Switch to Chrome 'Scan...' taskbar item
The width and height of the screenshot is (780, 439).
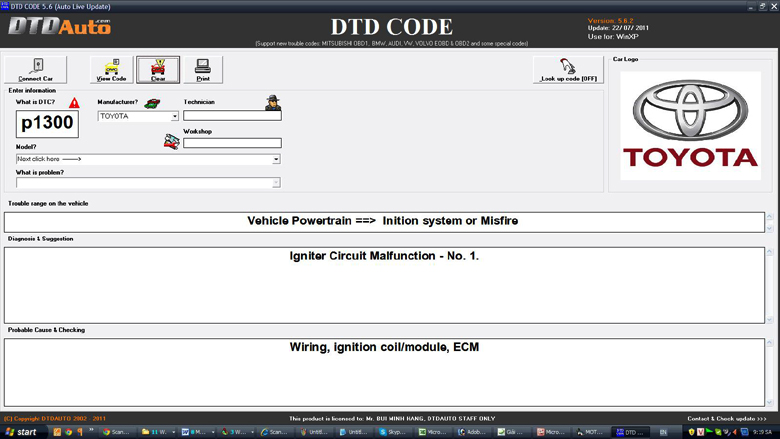click(118, 432)
